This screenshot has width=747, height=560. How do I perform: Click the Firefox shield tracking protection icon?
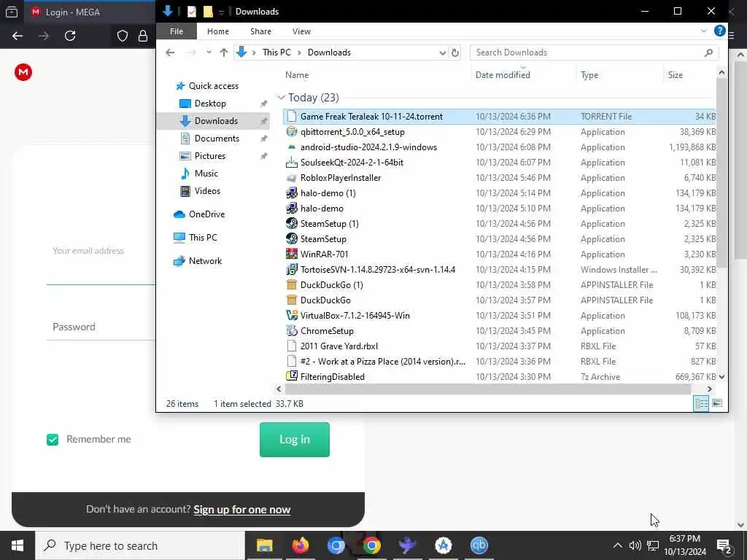click(x=123, y=36)
